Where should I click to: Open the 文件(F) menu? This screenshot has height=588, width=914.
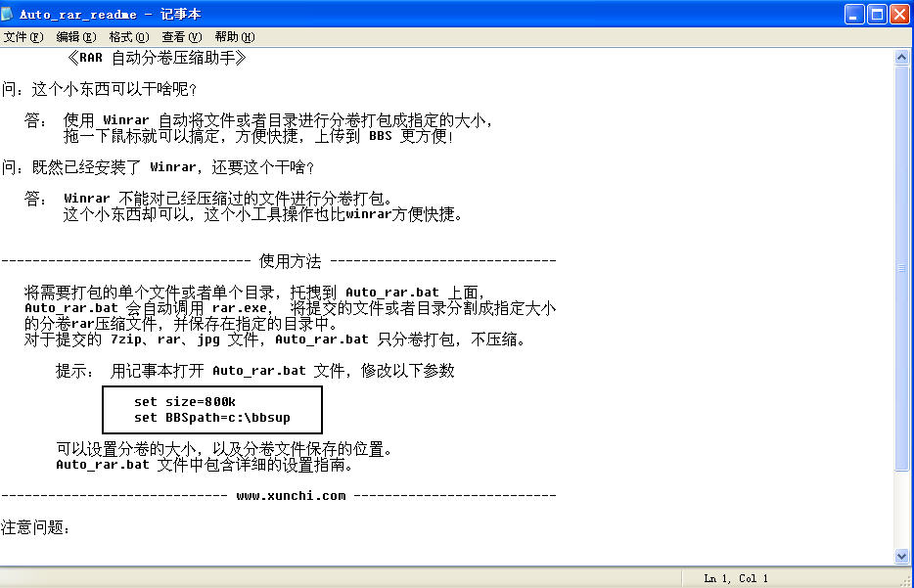[x=23, y=37]
